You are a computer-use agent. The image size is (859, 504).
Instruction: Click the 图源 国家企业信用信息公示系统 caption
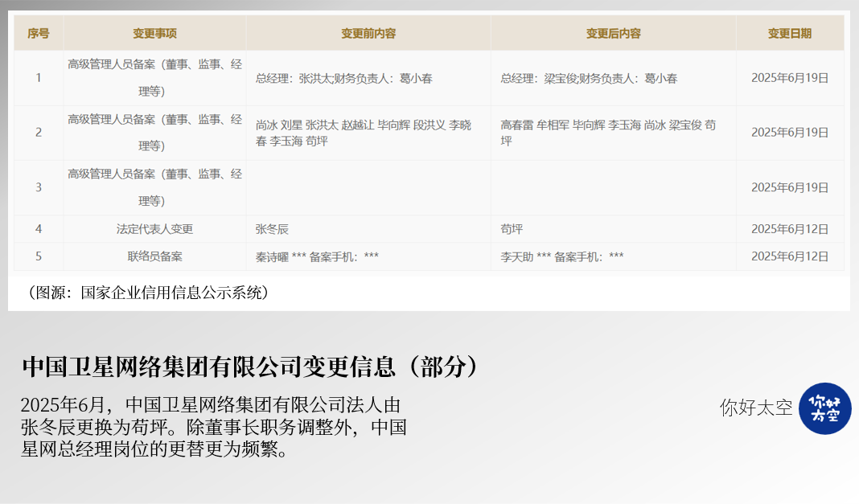click(x=148, y=293)
